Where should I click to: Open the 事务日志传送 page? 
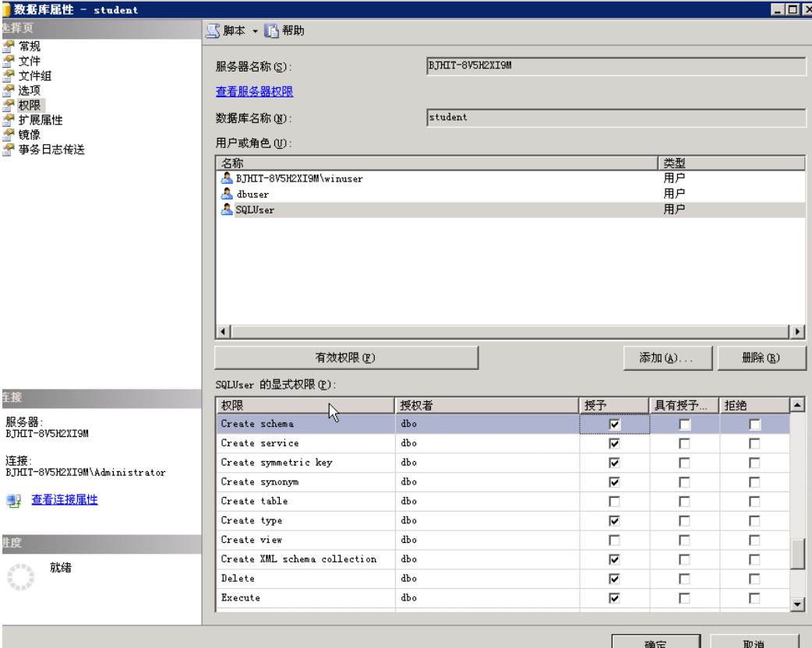point(51,150)
